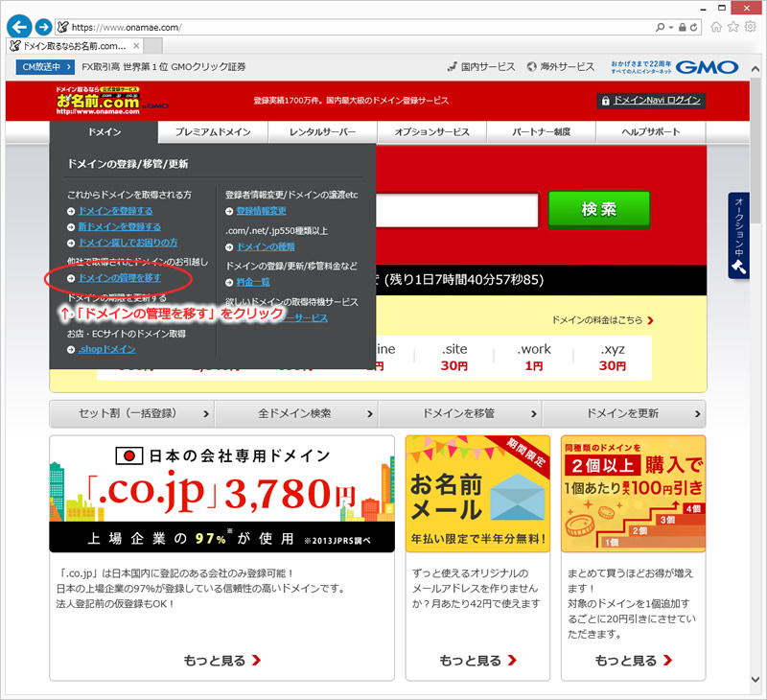767x700 pixels.
Task: Click ドメインの種類 link
Action: coord(266,246)
